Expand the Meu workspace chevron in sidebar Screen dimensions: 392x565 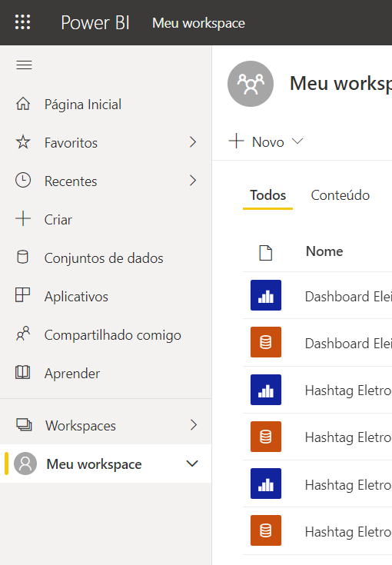coord(192,464)
